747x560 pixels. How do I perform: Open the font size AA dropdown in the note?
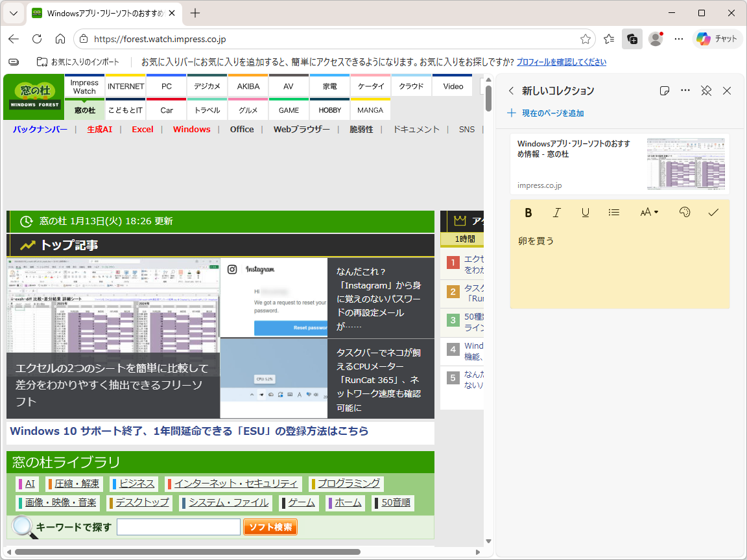648,212
